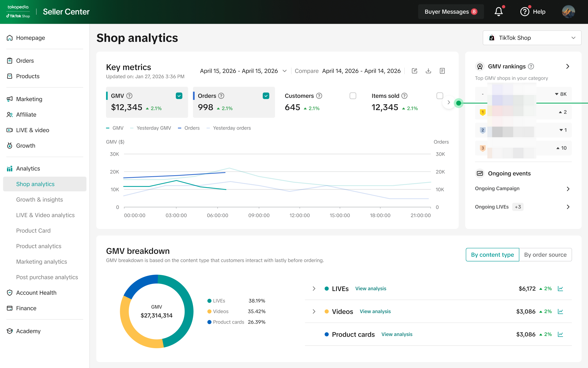Check the Items sold metric checkbox

[x=440, y=96]
